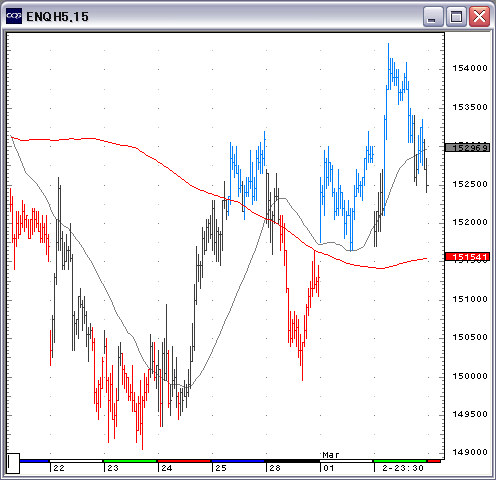This screenshot has height=480, width=496.
Task: Close the ENQH5,15 chart window
Action: tap(479, 16)
